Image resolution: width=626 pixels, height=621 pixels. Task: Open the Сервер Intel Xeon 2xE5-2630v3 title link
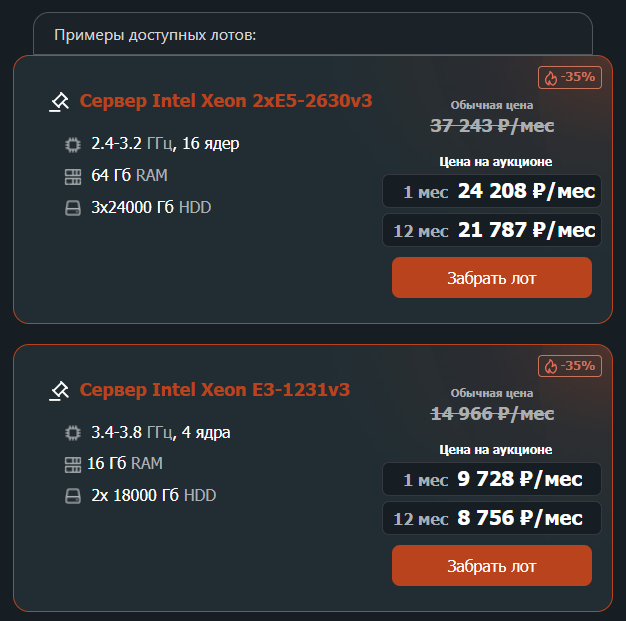coord(226,101)
